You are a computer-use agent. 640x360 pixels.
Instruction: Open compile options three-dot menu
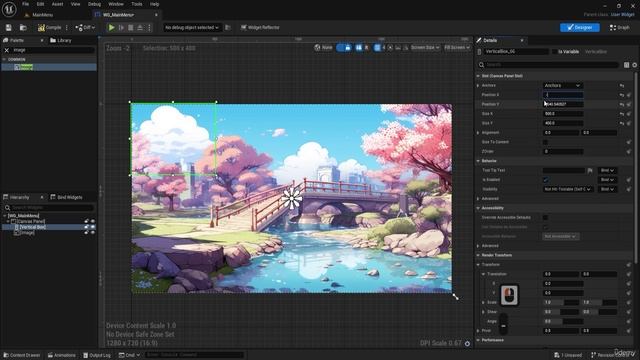[67, 27]
